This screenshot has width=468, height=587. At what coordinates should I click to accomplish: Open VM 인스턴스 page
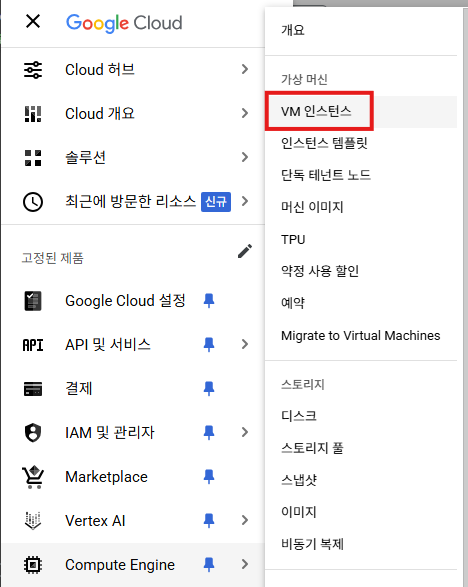(x=361, y=112)
